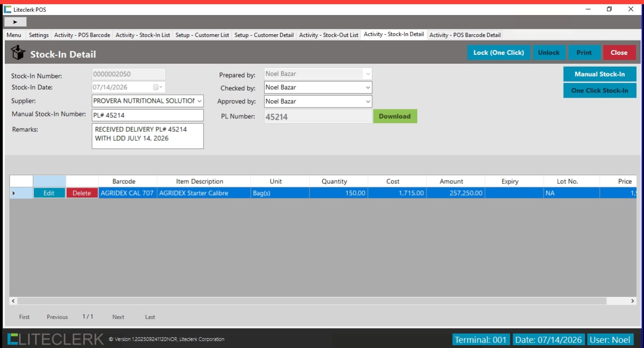Screen dimensions: 644x348
Task: Click the Lot No. column header
Action: [571, 182]
